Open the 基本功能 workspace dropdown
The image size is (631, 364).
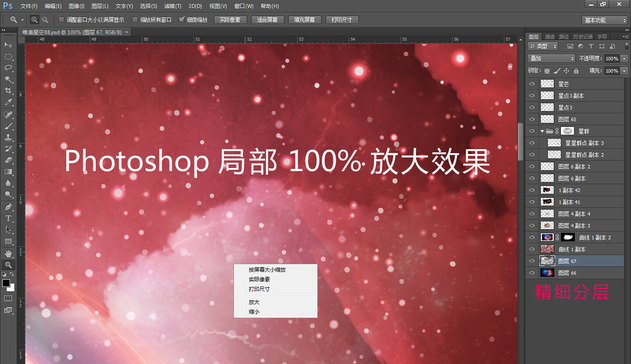605,20
